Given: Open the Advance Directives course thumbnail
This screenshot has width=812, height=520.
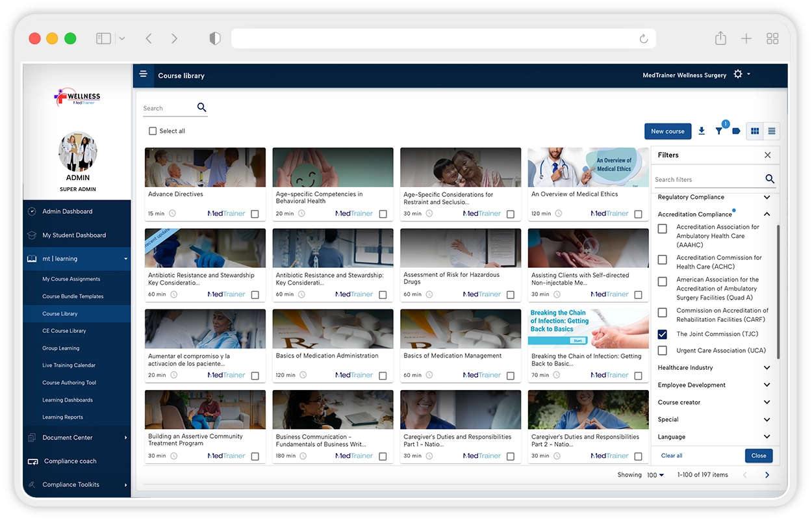Looking at the screenshot, I should (x=205, y=168).
